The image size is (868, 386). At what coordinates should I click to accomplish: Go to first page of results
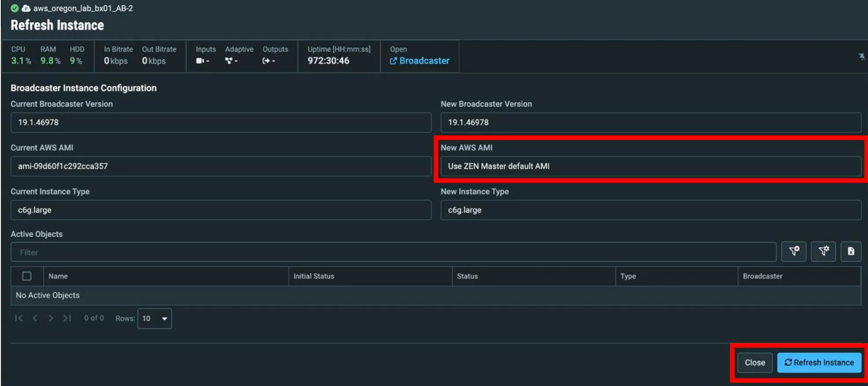18,318
